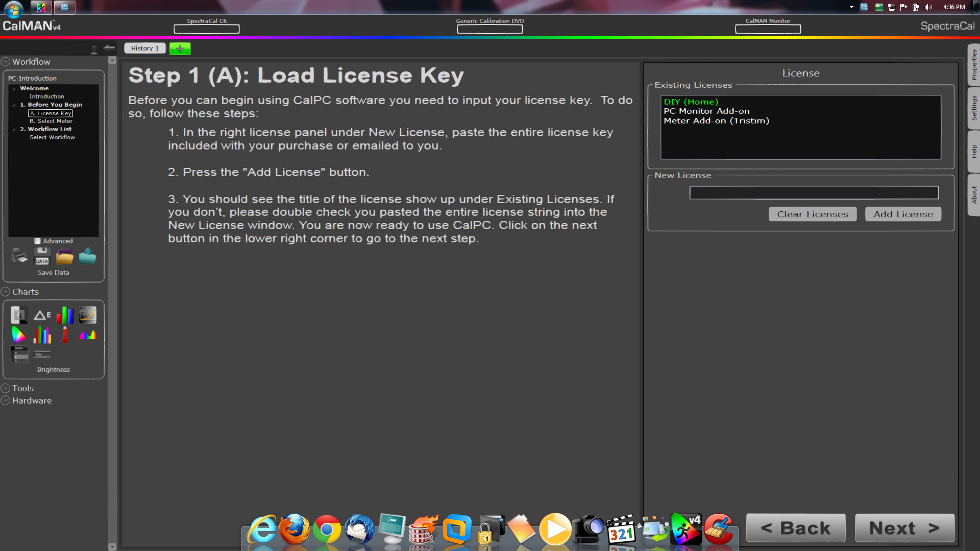The image size is (980, 551).
Task: Open VMware icon in the dock
Action: 457,529
